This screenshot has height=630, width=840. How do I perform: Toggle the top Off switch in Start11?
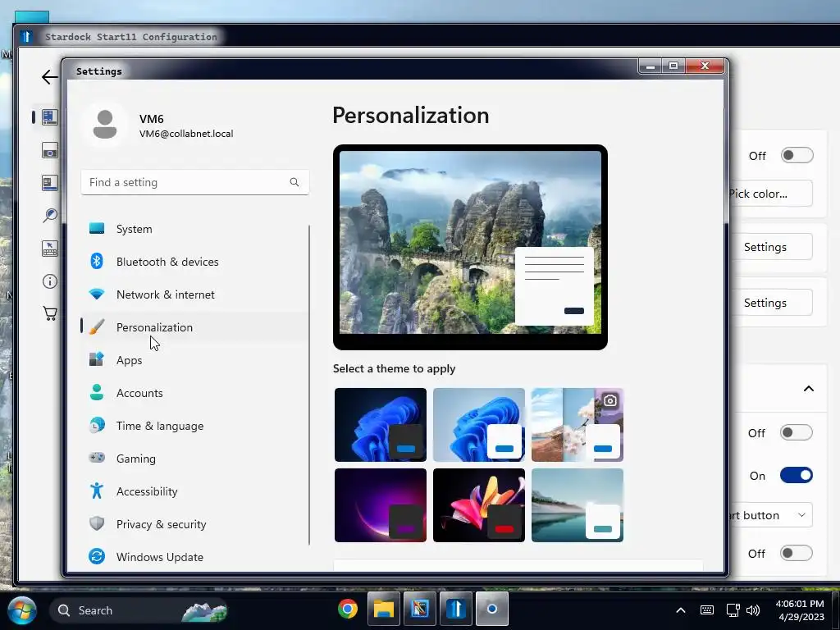pos(797,155)
